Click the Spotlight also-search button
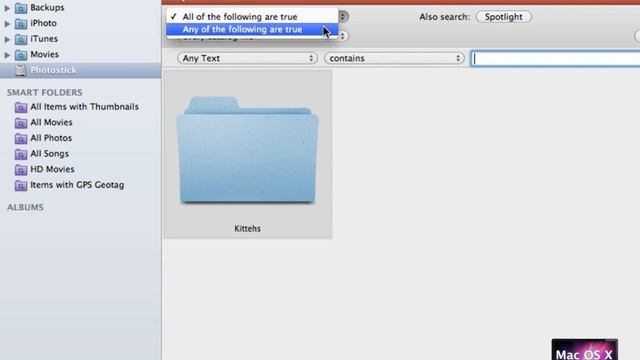Viewport: 640px width, 360px height. click(x=504, y=17)
